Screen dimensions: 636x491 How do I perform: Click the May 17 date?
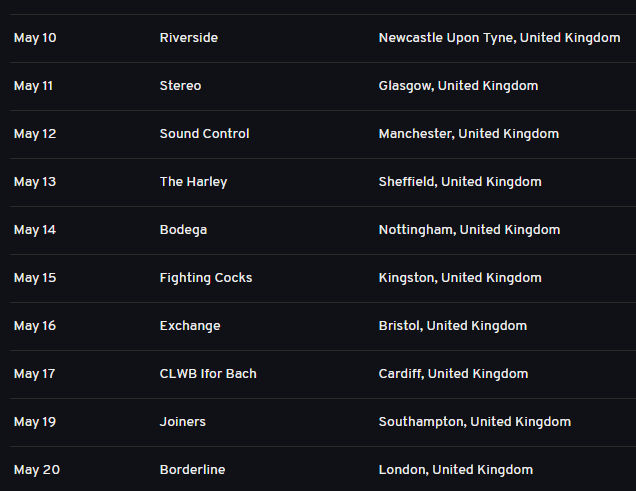[x=34, y=374]
